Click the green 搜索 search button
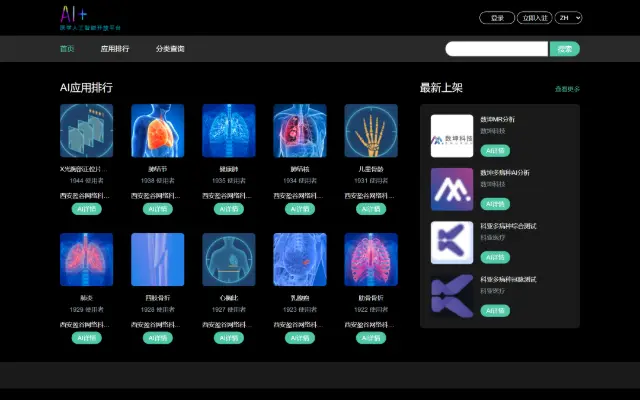The height and width of the screenshot is (400, 640). [565, 49]
